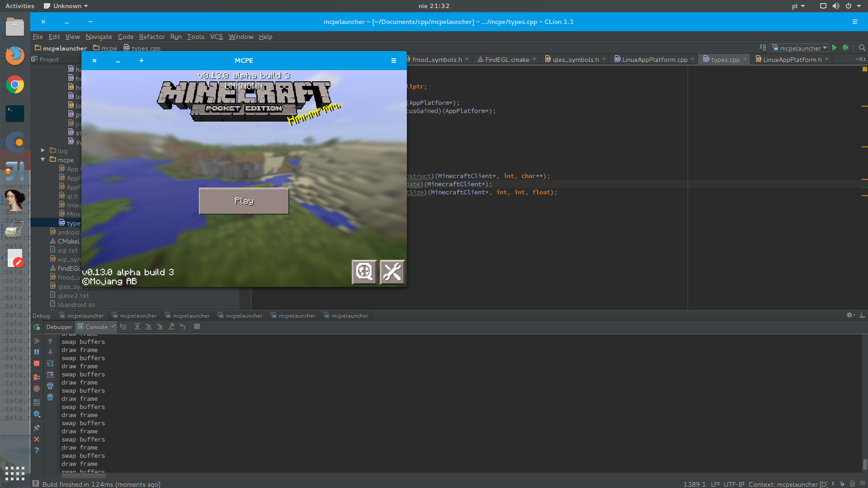Switch to LinuxAppPlatform.cpp editor tab
This screenshot has width=868, height=488.
coord(654,59)
